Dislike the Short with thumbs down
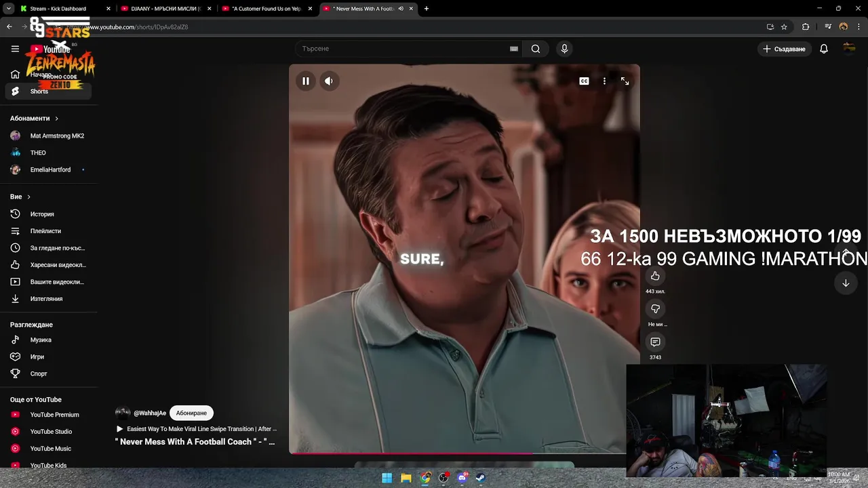 [655, 309]
